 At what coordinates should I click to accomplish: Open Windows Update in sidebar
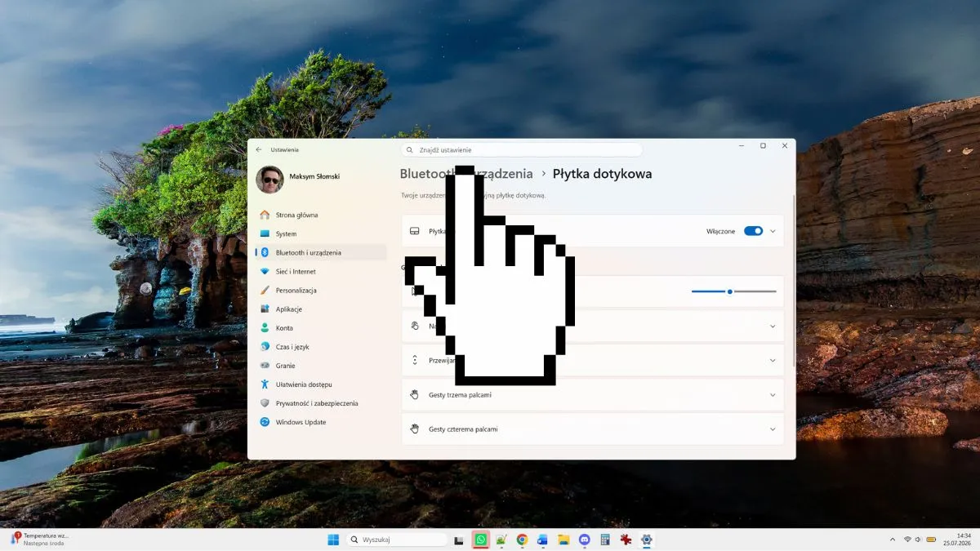point(320,422)
